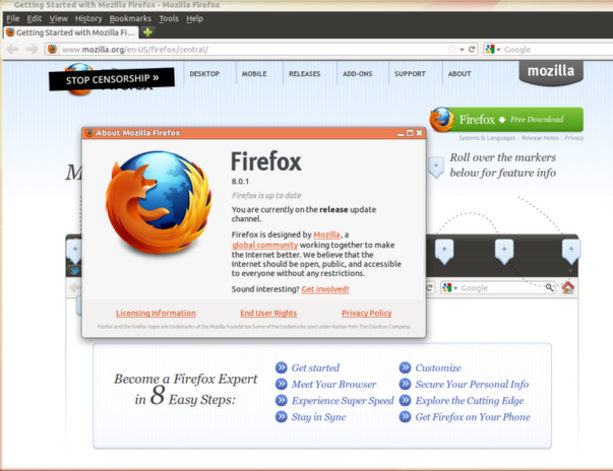Open Privacy Policy link in About dialog
This screenshot has width=613, height=471.
pyautogui.click(x=367, y=313)
